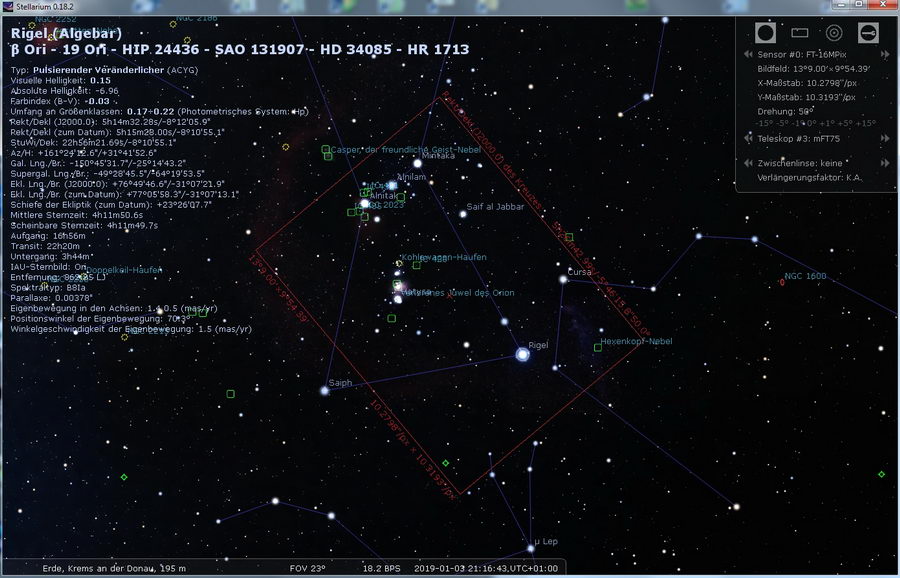The image size is (900, 578).
Task: Switch to the previous sensor
Action: (x=748, y=54)
